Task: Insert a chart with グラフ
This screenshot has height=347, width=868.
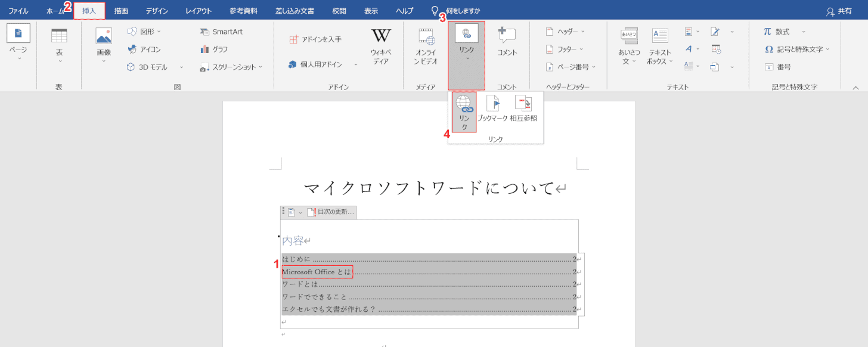Action: click(x=214, y=49)
